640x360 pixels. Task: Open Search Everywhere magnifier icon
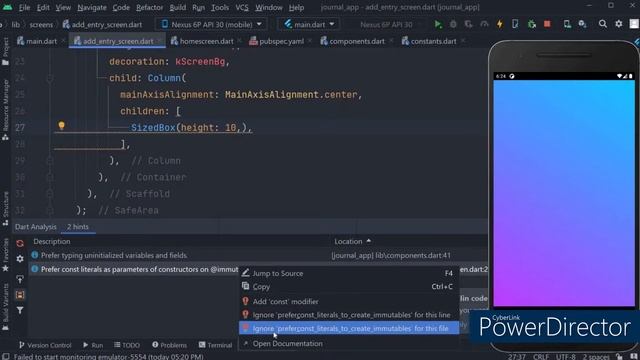click(602, 24)
